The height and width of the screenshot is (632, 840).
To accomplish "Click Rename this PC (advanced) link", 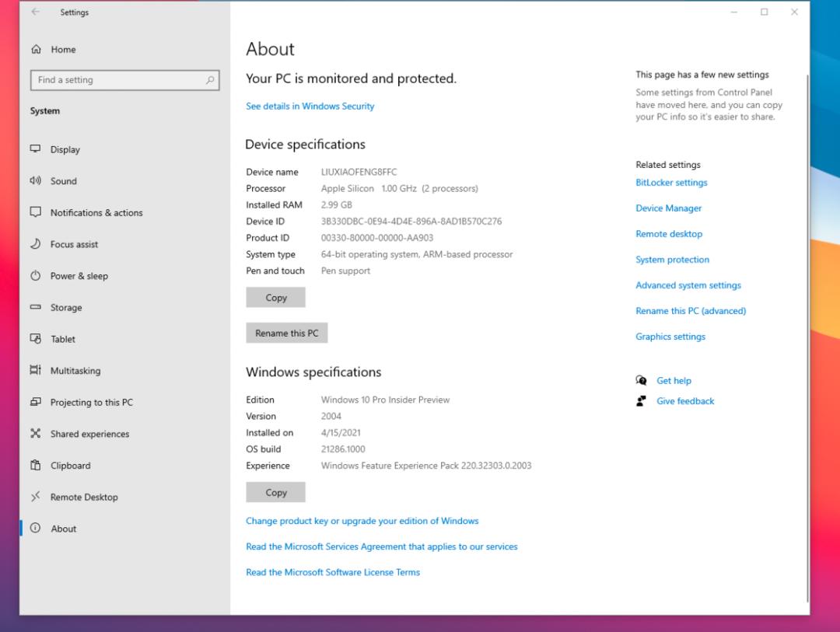I will [x=691, y=311].
